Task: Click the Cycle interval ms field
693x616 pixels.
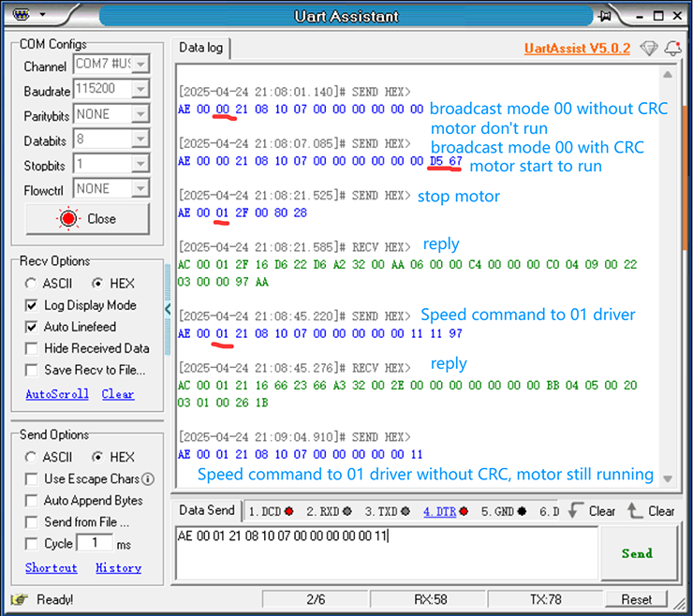Action: click(95, 543)
